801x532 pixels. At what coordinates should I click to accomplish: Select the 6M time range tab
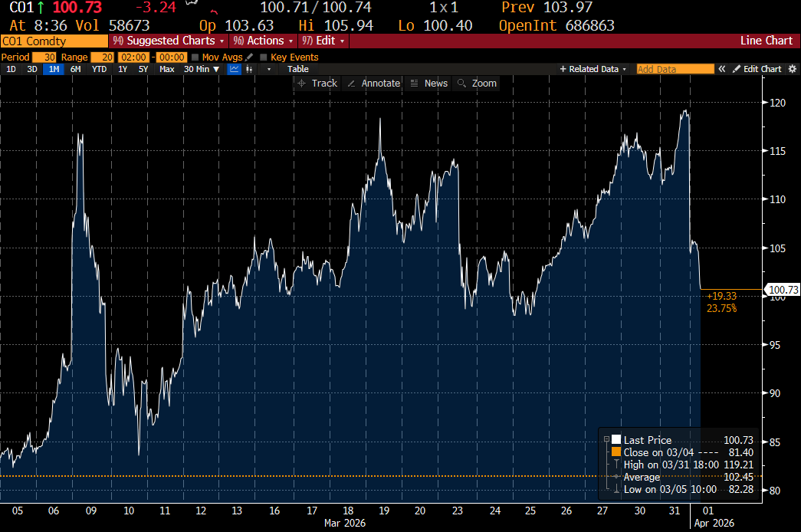(x=76, y=69)
